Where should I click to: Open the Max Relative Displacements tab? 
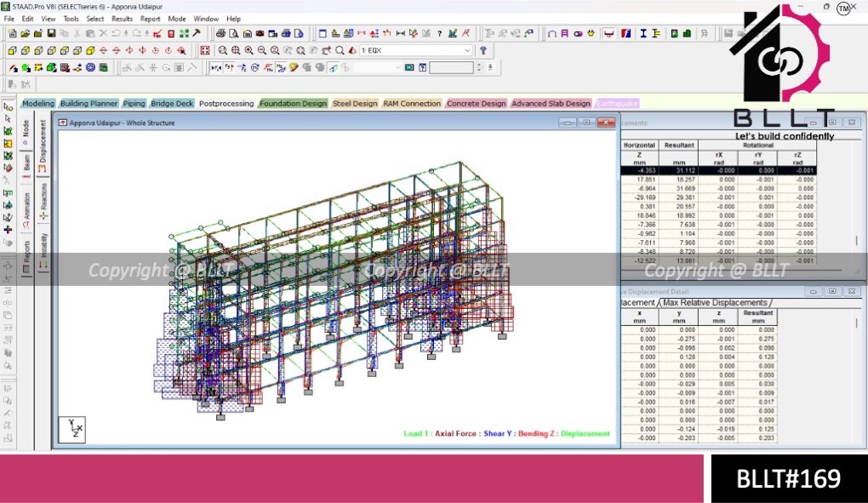coord(715,303)
